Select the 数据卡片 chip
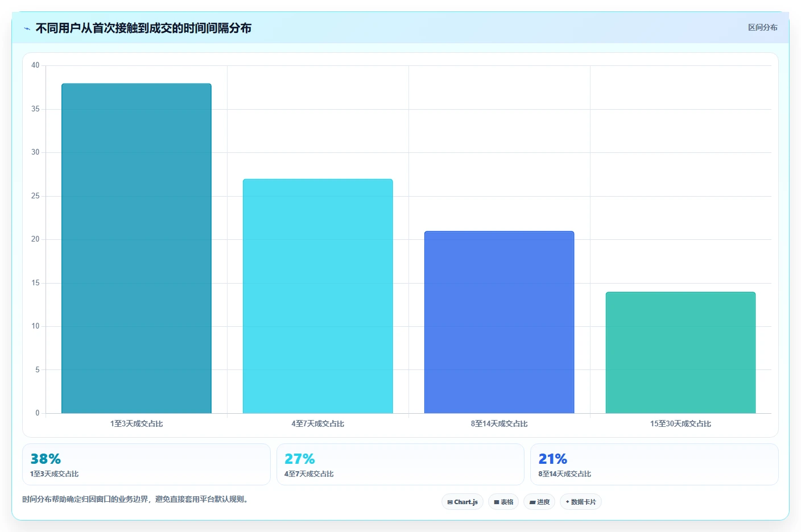The image size is (801, 532). [x=581, y=502]
